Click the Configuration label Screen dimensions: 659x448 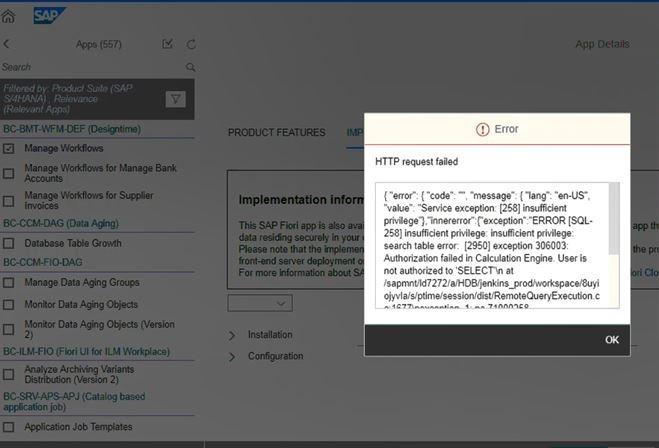[x=276, y=356]
